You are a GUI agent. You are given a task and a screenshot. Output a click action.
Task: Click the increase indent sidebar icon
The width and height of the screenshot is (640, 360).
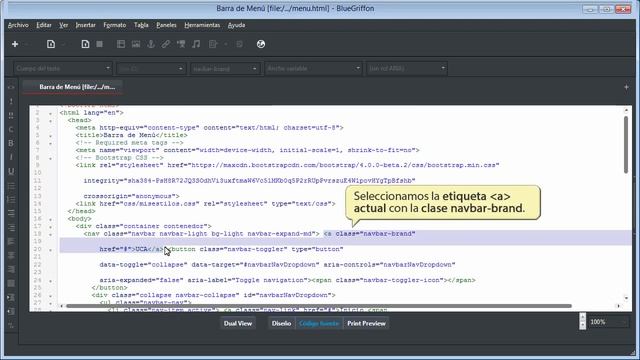click(x=11, y=297)
